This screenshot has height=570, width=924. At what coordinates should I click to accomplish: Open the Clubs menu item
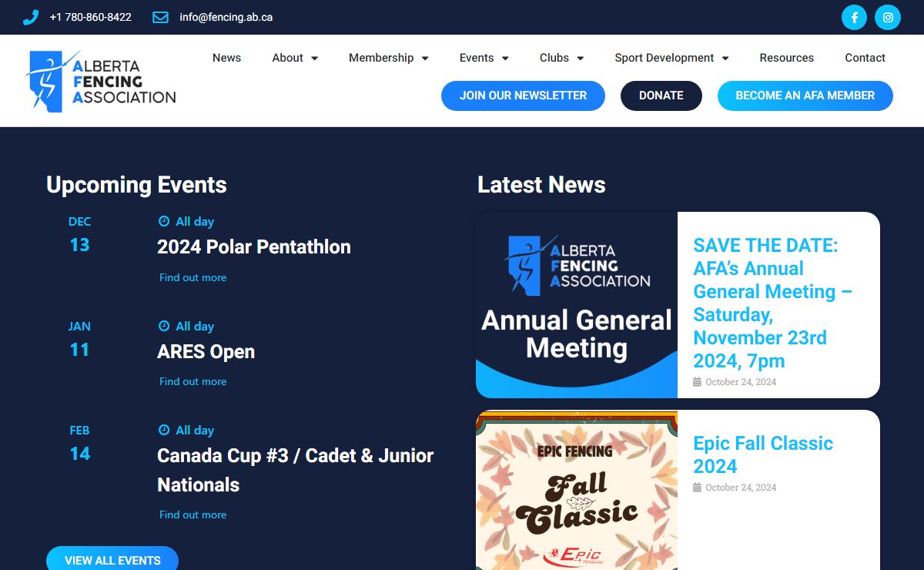point(554,58)
